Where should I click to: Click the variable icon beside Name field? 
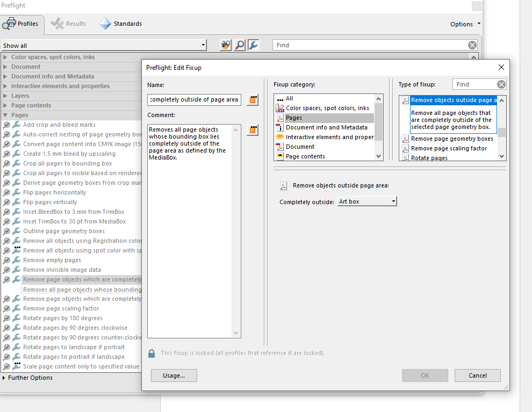(x=253, y=100)
